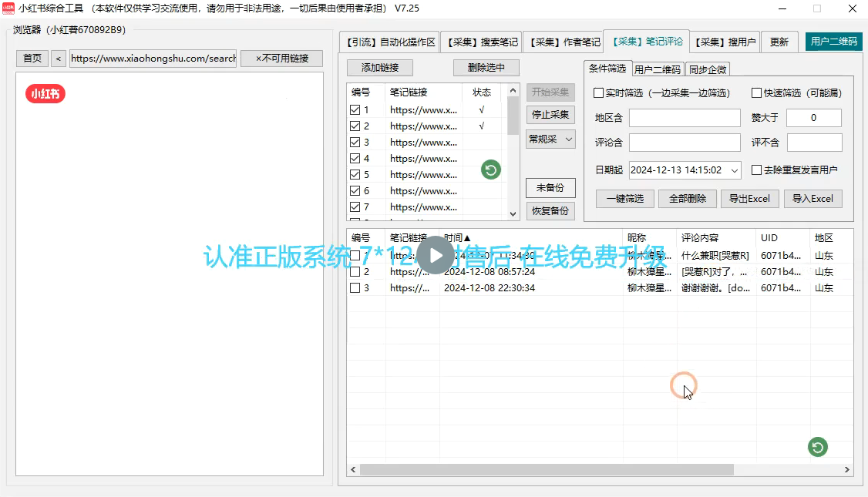Screen dimensions: 868x497
Task: Click the 恢复备份 button
Action: coord(550,211)
